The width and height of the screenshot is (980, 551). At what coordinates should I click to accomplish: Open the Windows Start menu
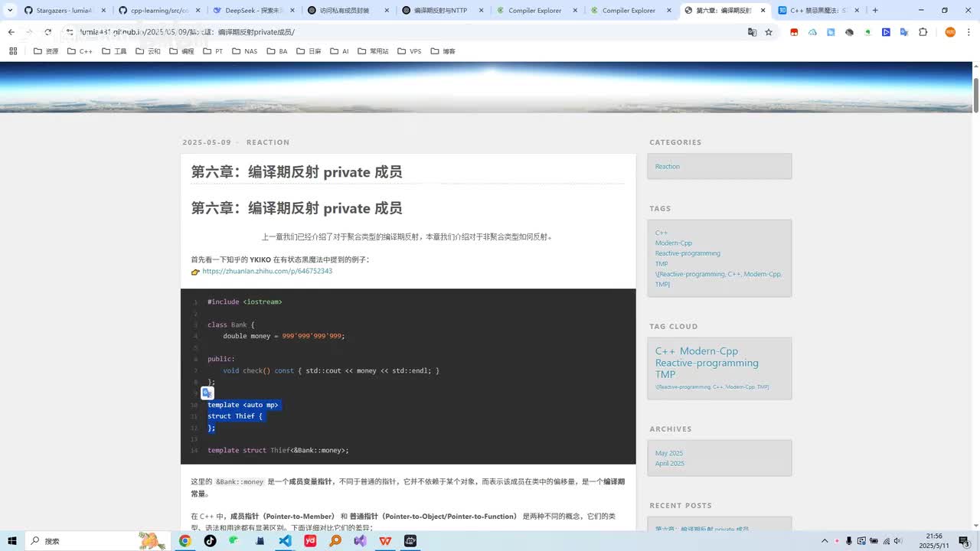tap(13, 541)
